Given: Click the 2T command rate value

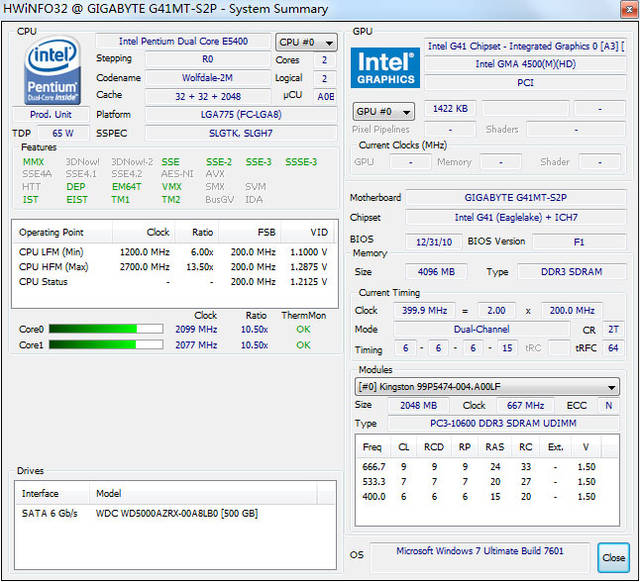Looking at the screenshot, I should pyautogui.click(x=613, y=329).
